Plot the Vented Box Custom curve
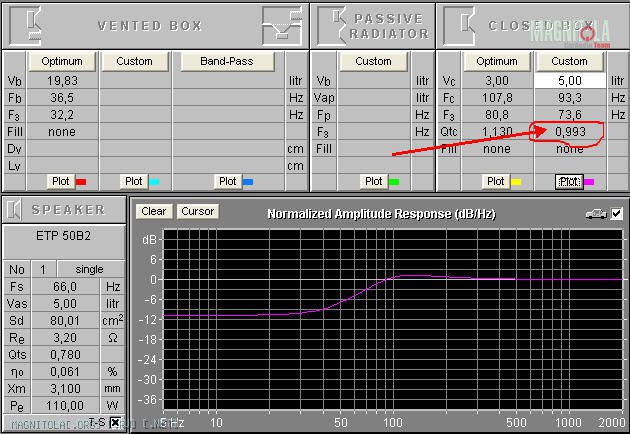Screen dimensions: 630x434 [133, 182]
